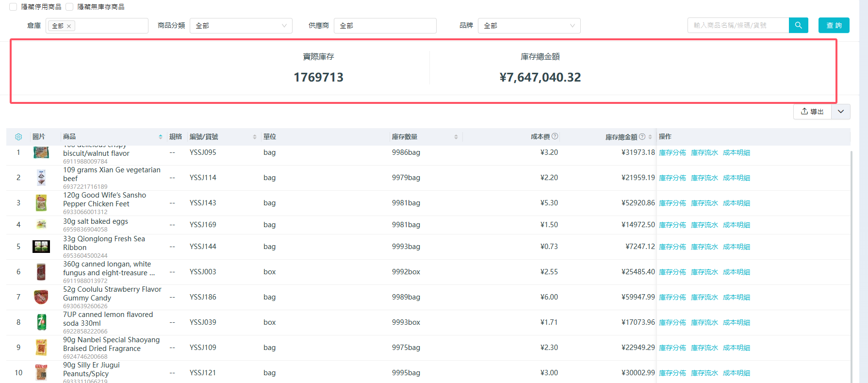The height and width of the screenshot is (383, 868).
Task: Toggle 隱藏停用商品 checkbox
Action: pos(13,7)
